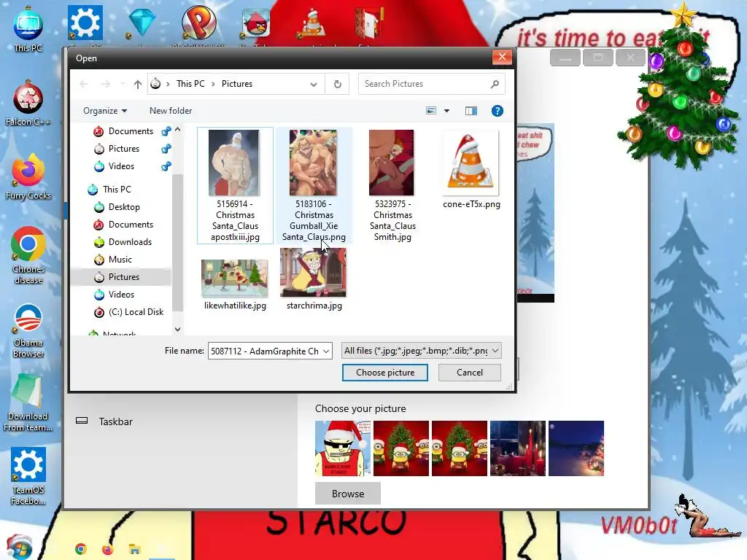The image size is (747, 560).
Task: Launch the Angry Birds desktop icon
Action: pos(255,23)
